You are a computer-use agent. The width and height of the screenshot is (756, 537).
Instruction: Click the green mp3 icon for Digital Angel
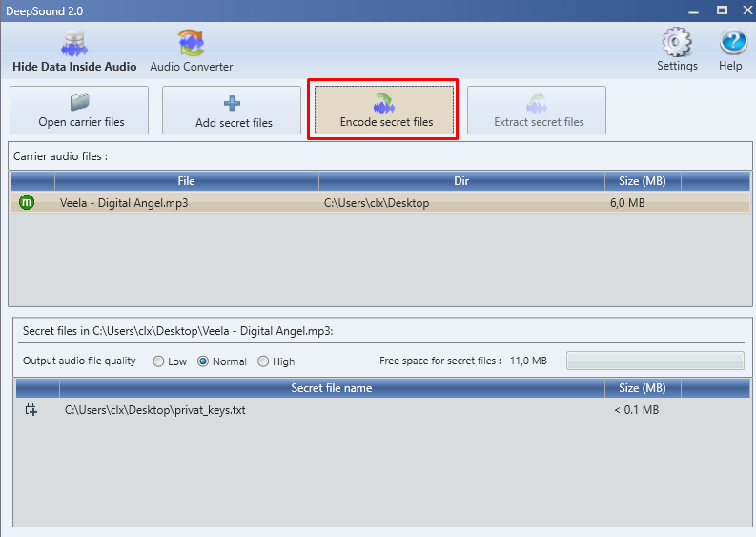(x=27, y=202)
